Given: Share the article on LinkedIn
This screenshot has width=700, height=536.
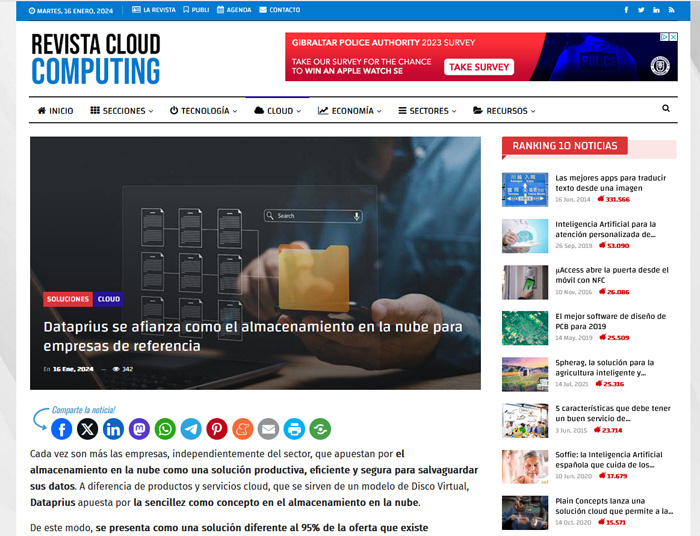Looking at the screenshot, I should (113, 429).
